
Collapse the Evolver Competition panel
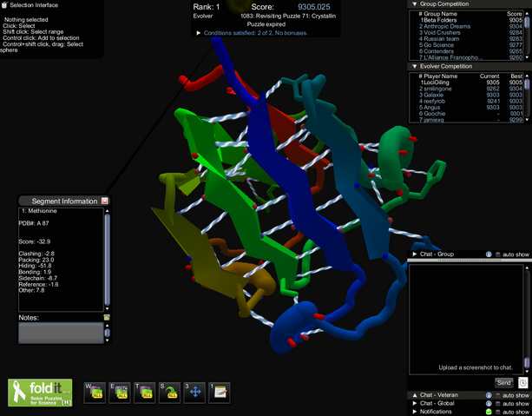414,66
